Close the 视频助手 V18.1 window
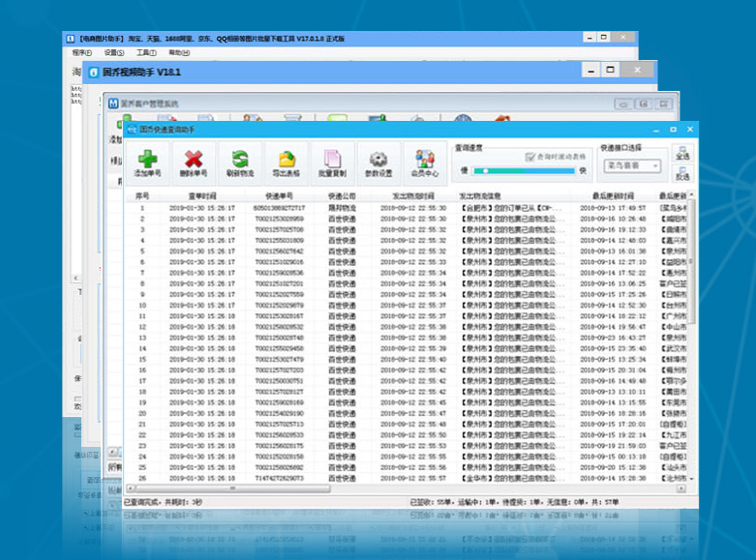756x560 pixels. (x=637, y=70)
